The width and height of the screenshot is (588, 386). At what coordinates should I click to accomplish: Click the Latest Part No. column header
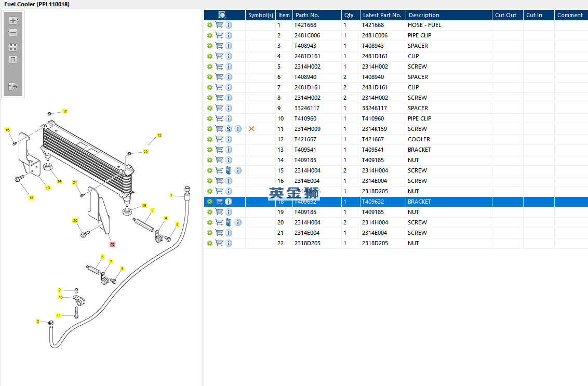(382, 15)
